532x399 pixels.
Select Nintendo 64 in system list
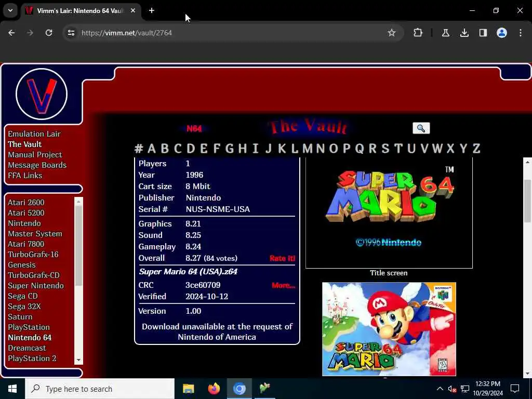[x=30, y=338]
